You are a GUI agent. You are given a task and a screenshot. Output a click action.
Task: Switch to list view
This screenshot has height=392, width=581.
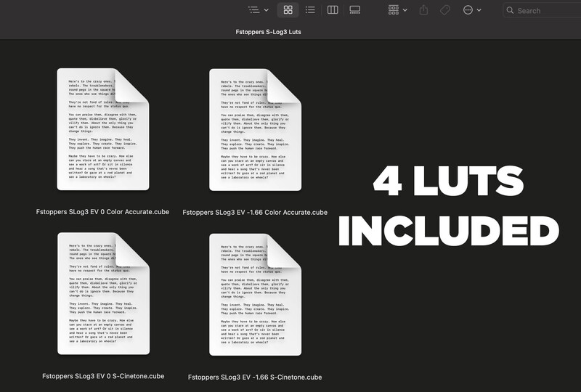(310, 10)
